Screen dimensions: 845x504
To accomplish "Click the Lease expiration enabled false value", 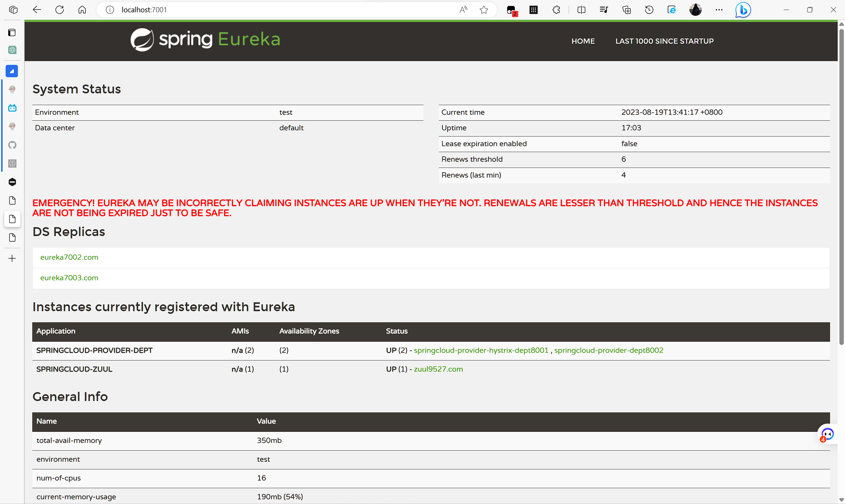I will pos(629,144).
